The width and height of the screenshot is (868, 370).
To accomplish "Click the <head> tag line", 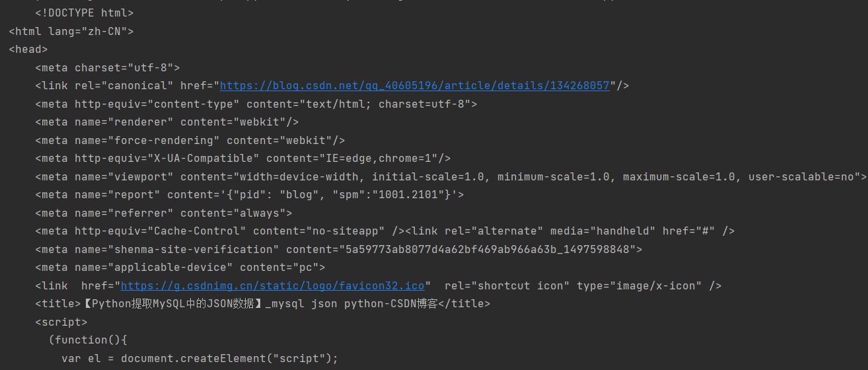I will click(28, 50).
